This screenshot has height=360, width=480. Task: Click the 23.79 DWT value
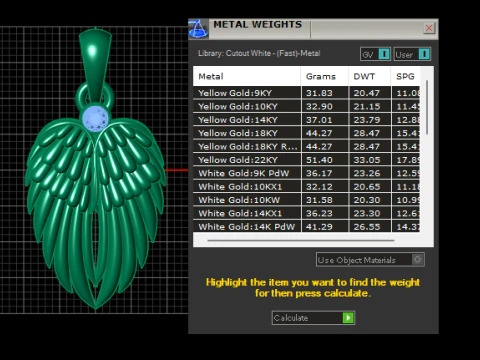tap(367, 120)
